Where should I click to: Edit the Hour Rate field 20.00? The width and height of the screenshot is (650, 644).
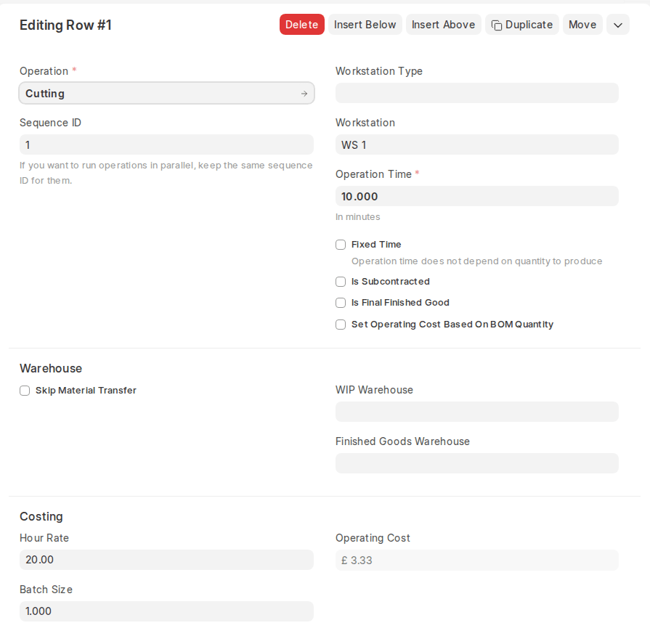(x=166, y=560)
